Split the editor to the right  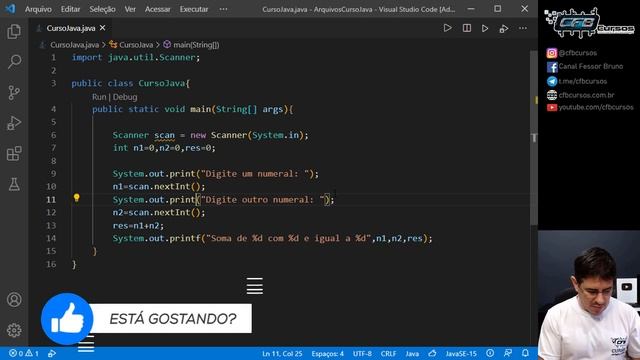pos(467,28)
